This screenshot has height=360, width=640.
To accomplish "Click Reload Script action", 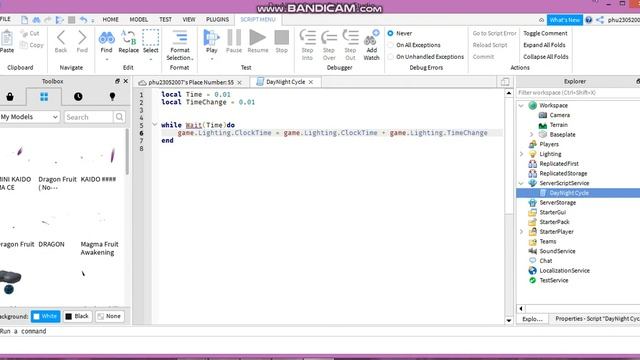I will coord(490,45).
